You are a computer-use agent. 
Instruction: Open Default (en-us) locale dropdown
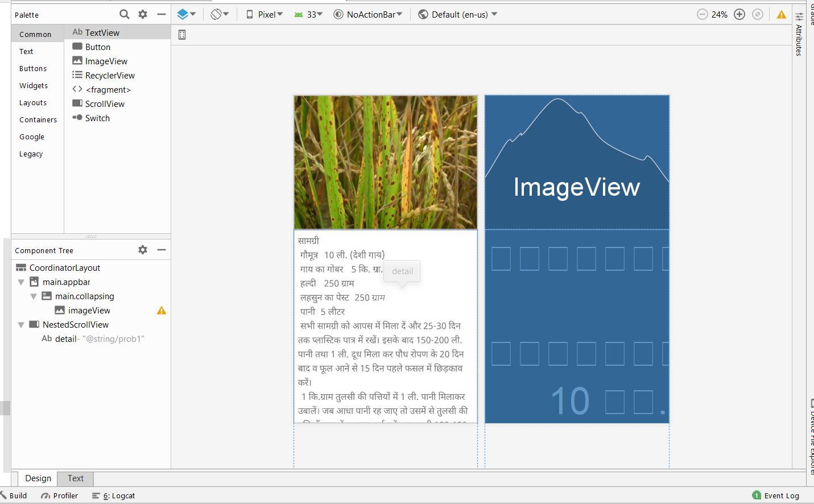coord(457,14)
